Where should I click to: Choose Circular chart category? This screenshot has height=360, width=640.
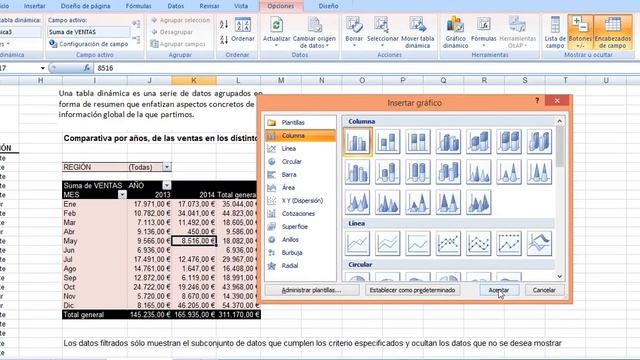coord(300,162)
